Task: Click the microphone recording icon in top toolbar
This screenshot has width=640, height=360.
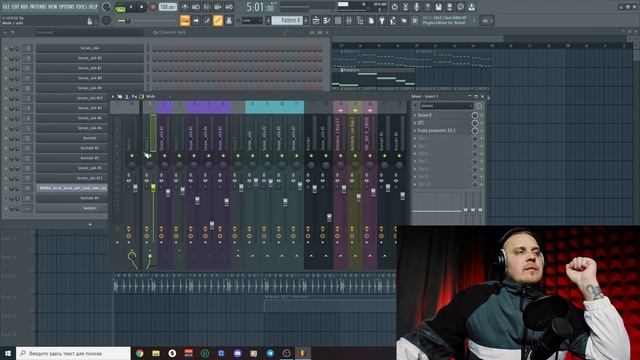Action: [x=416, y=7]
